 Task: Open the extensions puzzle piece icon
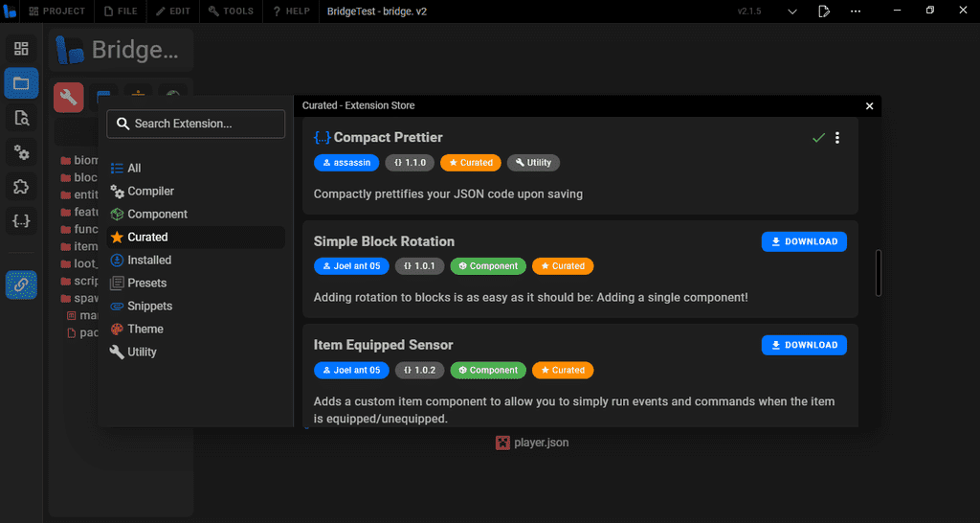(21, 187)
